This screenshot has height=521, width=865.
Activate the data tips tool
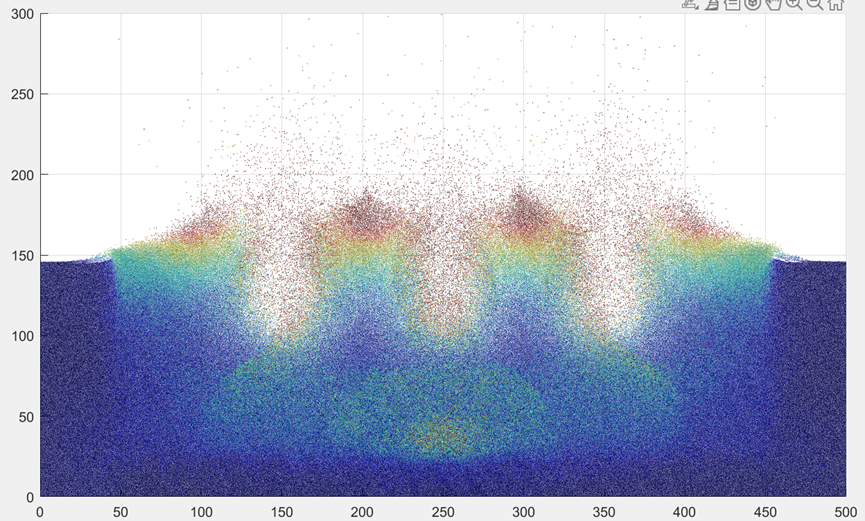732,4
